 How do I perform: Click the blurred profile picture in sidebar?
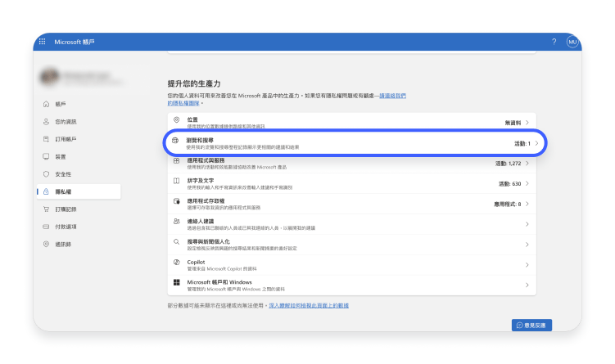tap(49, 77)
